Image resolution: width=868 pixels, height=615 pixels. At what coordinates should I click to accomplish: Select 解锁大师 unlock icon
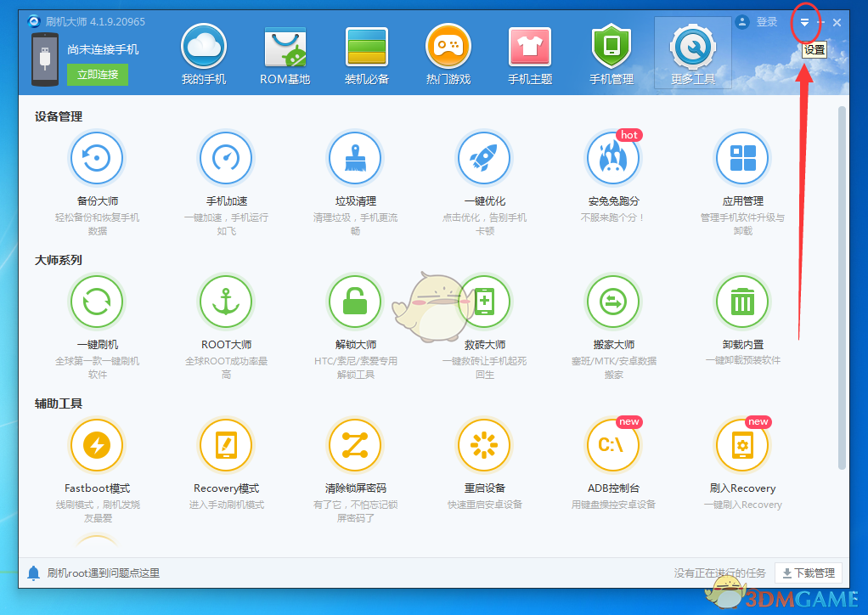click(x=355, y=302)
